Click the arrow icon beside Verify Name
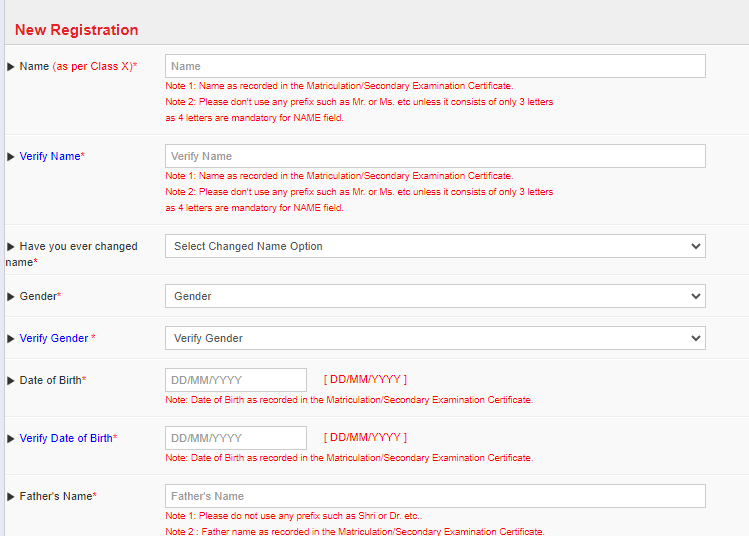Screen dimensions: 749x536 11,157
